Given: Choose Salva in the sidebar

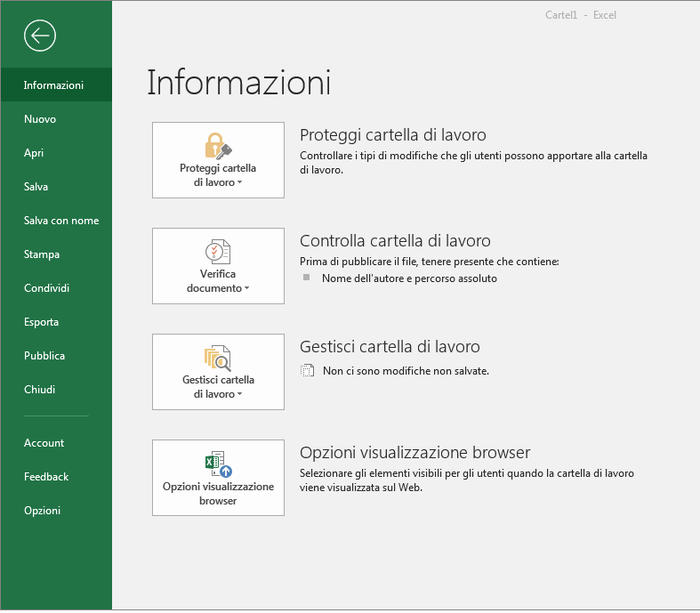Looking at the screenshot, I should point(56,187).
